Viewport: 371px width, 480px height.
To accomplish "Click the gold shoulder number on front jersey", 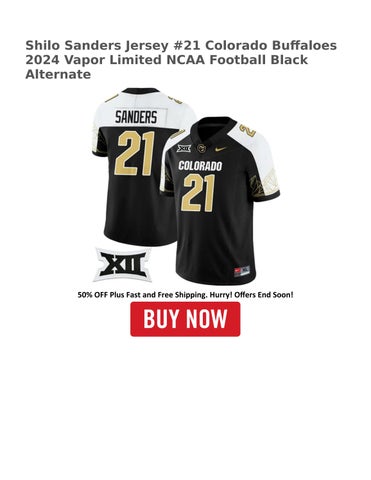I will tap(248, 129).
